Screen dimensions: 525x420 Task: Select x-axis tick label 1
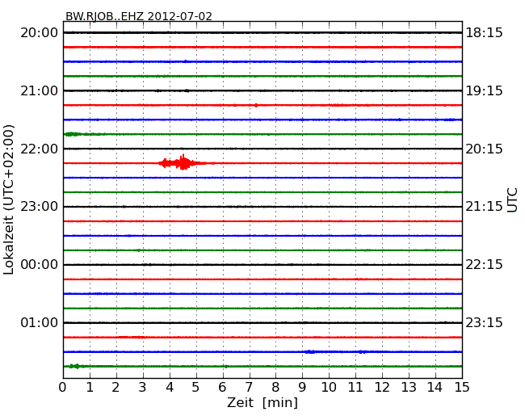click(90, 387)
